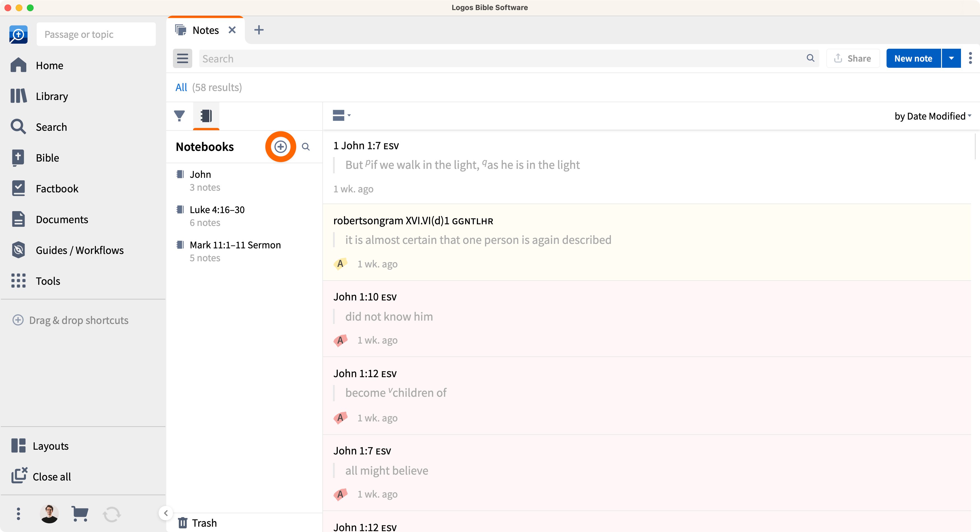Click Close all in the sidebar
This screenshot has height=532, width=980.
pyautogui.click(x=41, y=477)
